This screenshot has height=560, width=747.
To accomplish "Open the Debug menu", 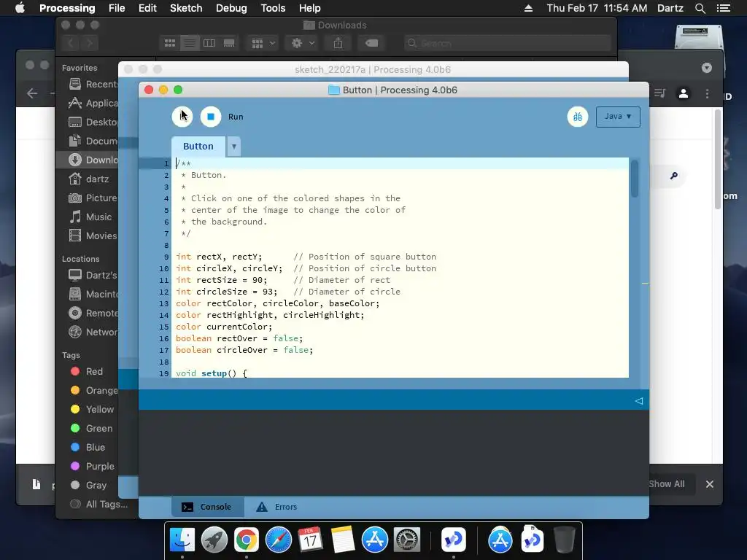I will (x=231, y=8).
